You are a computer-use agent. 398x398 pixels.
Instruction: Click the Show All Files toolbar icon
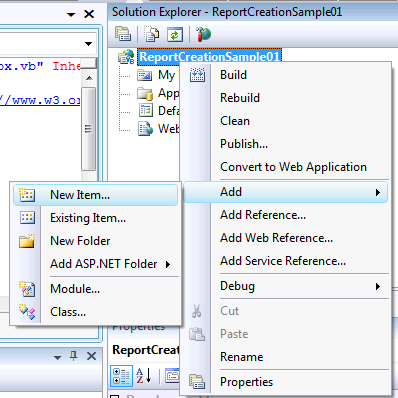click(152, 34)
